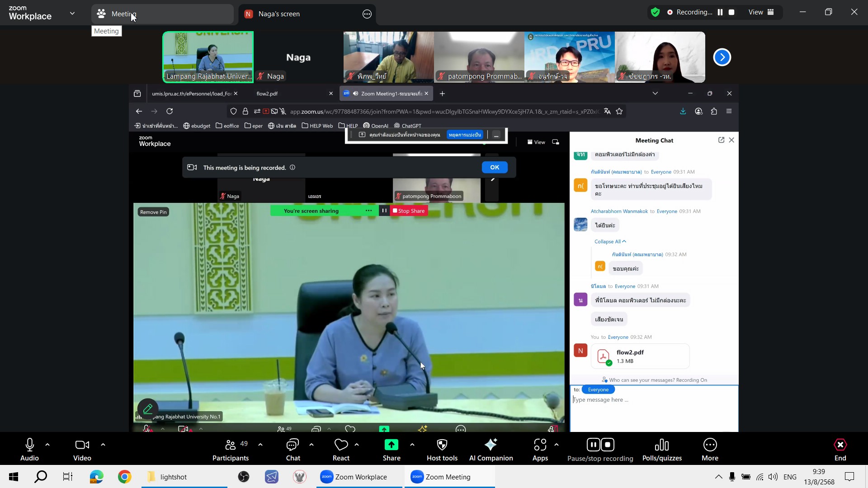This screenshot has height=488, width=868.
Task: Open the flow2.pdf file attachment
Action: [x=640, y=356]
